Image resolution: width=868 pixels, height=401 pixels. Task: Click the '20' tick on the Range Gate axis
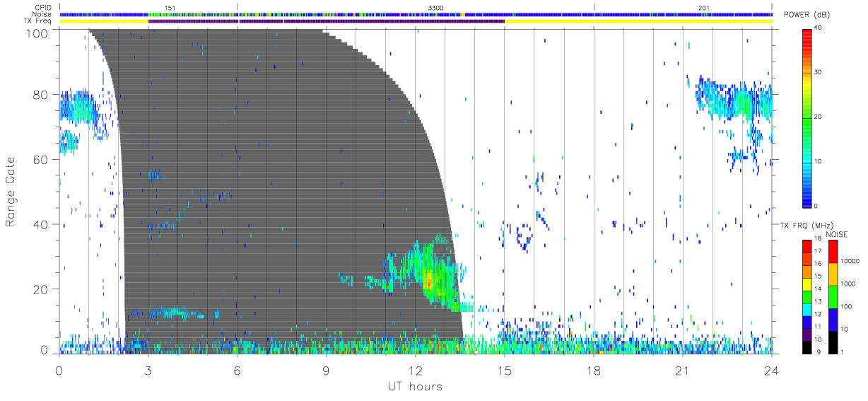tap(42, 289)
